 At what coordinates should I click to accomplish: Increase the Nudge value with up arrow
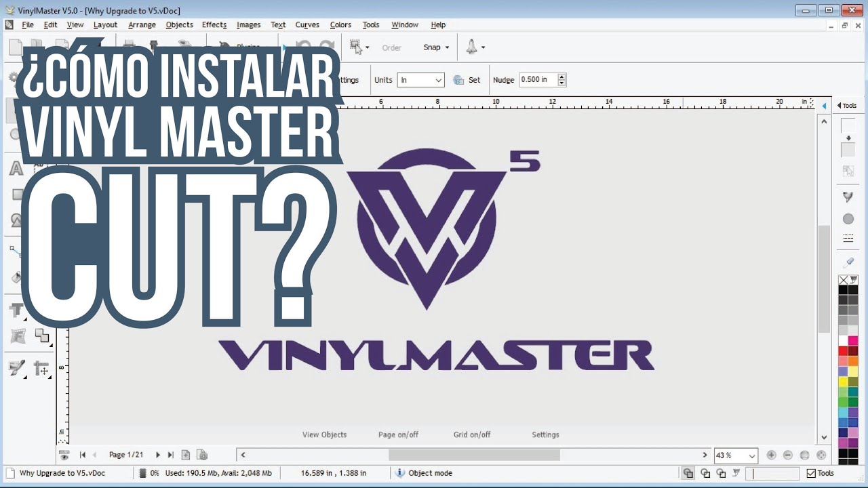coord(561,77)
